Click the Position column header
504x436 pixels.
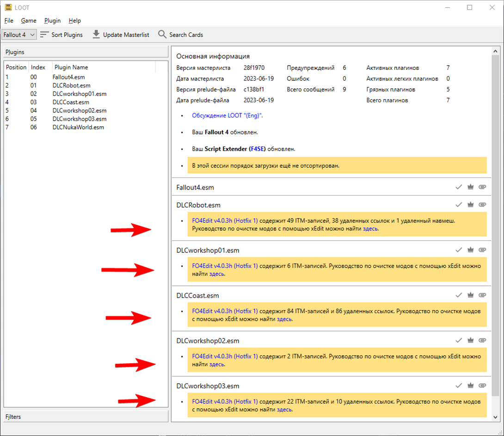point(16,67)
